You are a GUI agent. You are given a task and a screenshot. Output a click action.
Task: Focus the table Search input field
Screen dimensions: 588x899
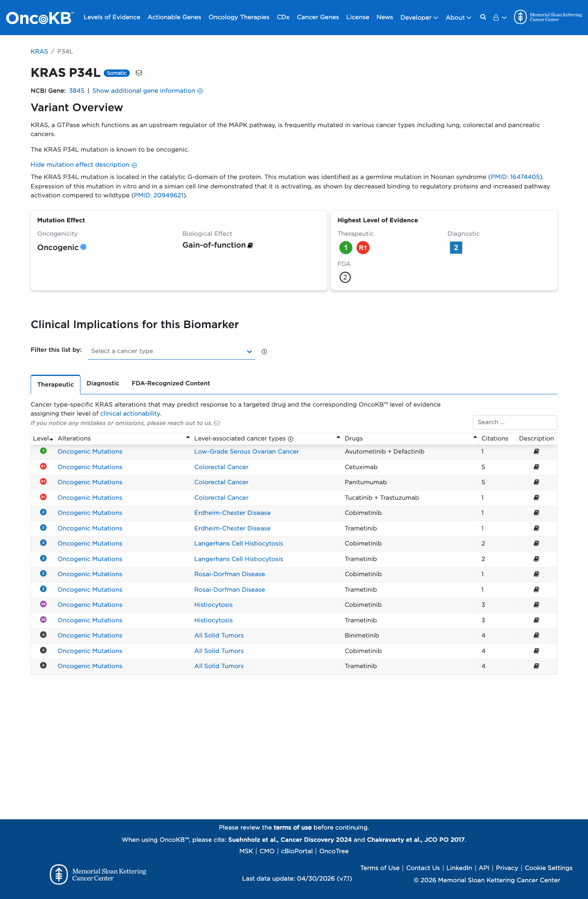click(x=515, y=422)
